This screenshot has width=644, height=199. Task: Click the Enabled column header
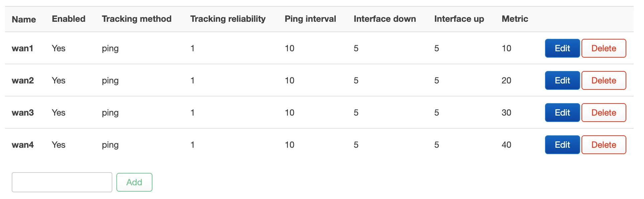click(69, 19)
